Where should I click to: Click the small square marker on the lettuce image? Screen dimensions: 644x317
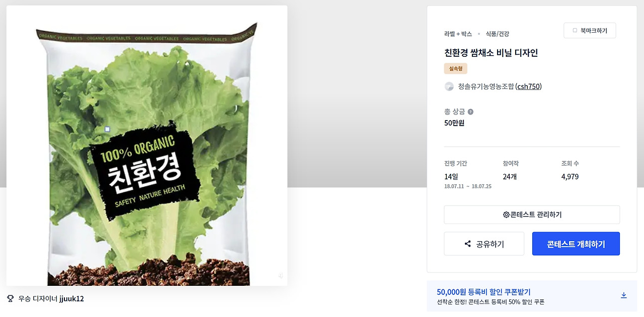(107, 129)
